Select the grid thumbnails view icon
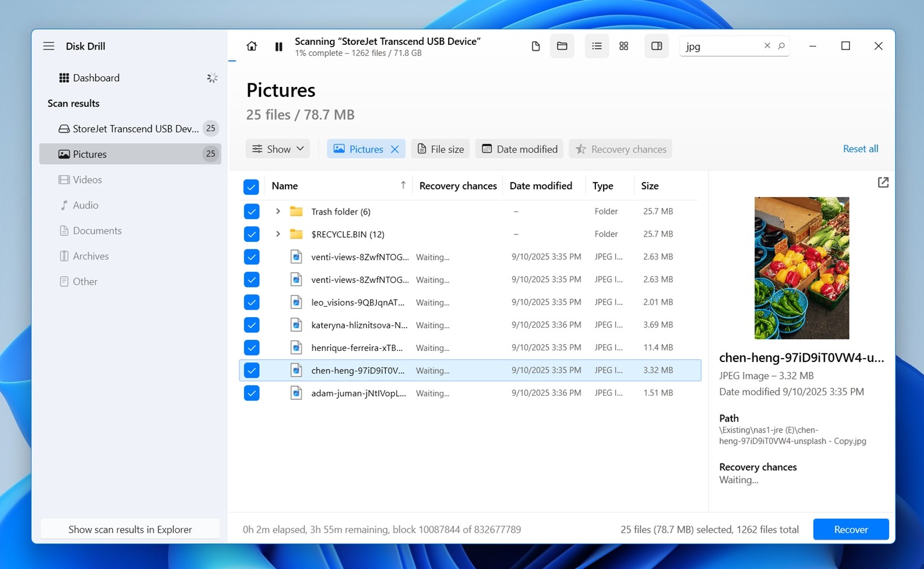 click(623, 46)
